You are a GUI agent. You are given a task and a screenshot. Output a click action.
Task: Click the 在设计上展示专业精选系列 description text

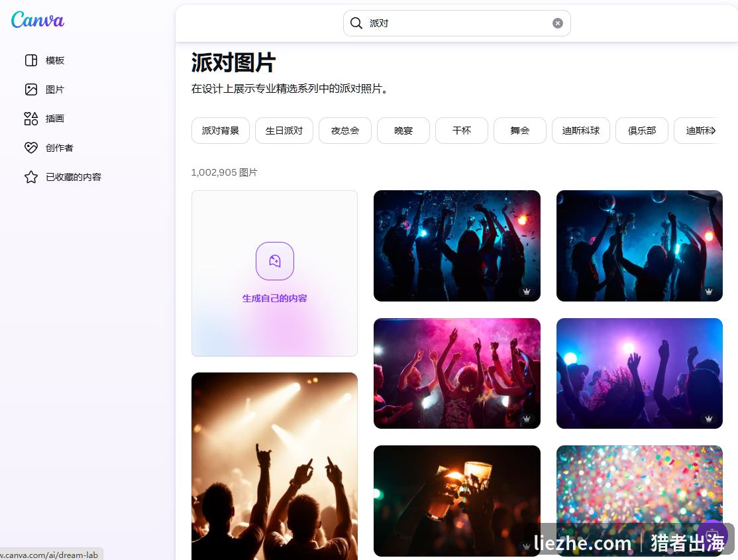(x=290, y=89)
